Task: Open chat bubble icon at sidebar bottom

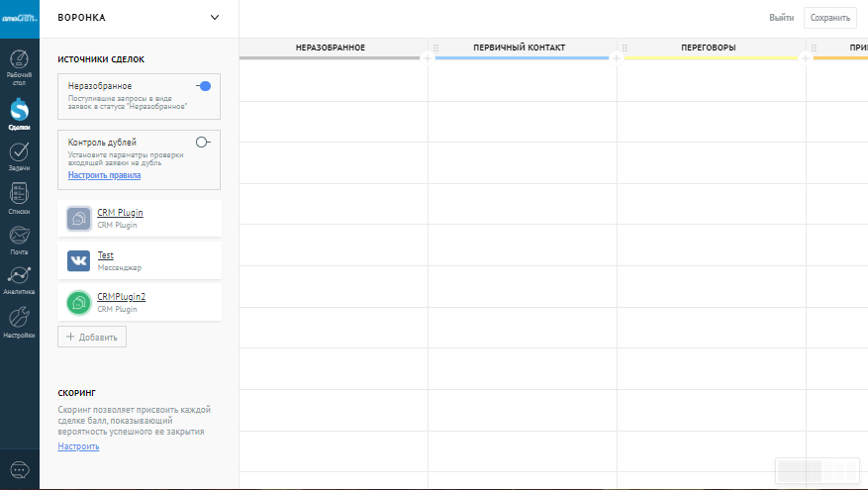Action: click(19, 469)
